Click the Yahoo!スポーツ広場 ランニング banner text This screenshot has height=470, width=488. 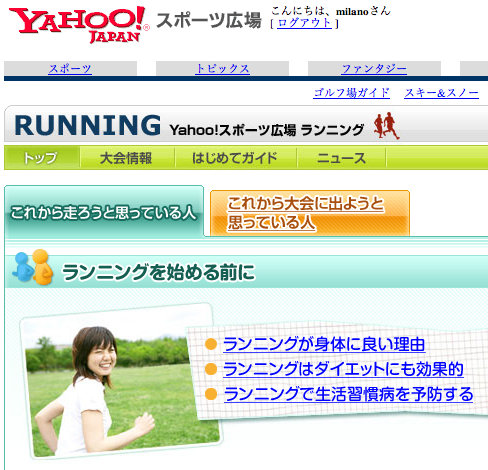pyautogui.click(x=267, y=130)
